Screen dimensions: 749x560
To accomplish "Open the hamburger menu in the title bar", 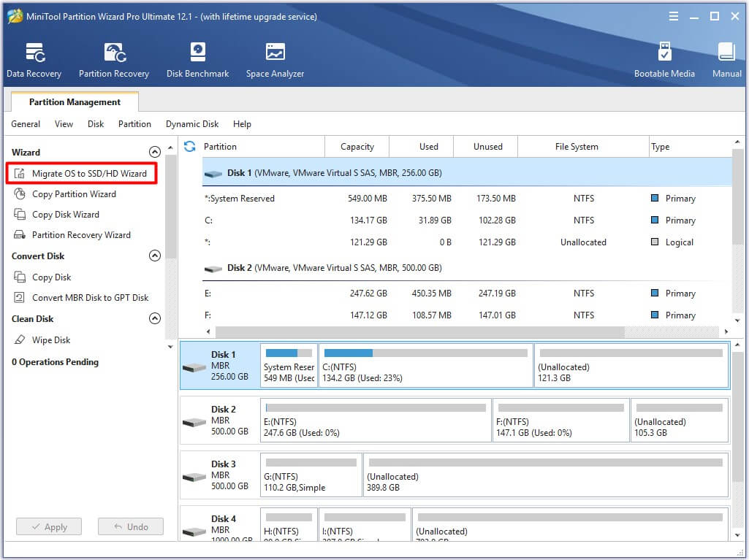I will [x=674, y=16].
